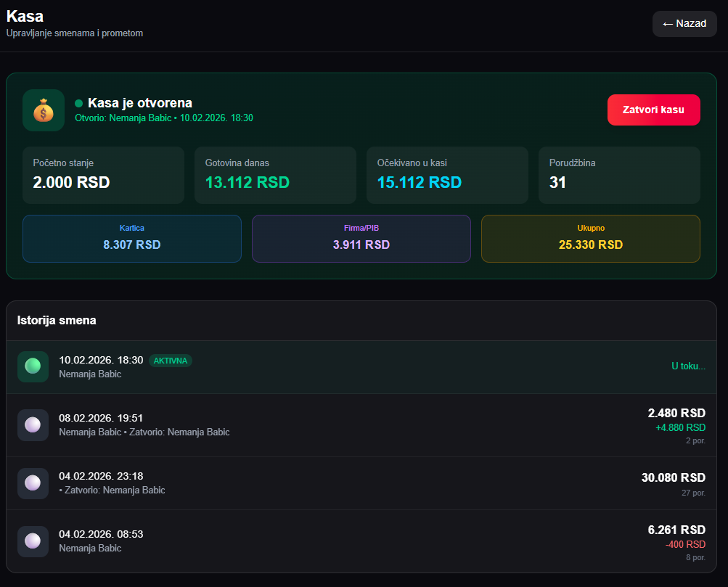This screenshot has width=728, height=587.
Task: Close the register with Zatvori kasu
Action: (x=654, y=110)
